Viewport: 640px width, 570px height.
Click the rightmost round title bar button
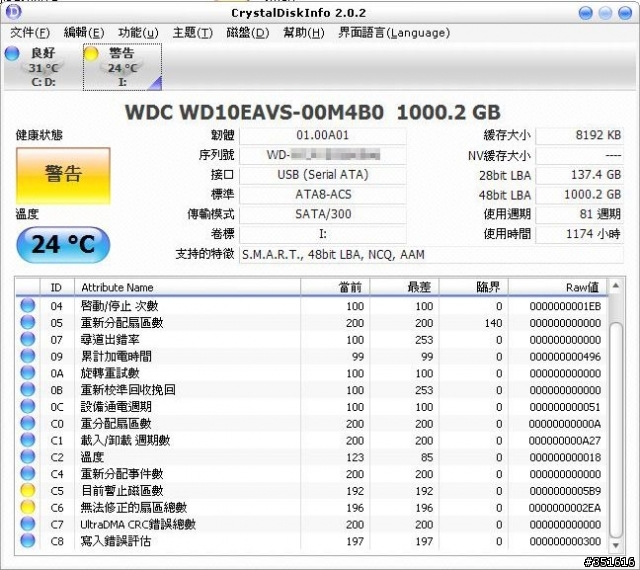pyautogui.click(x=625, y=13)
